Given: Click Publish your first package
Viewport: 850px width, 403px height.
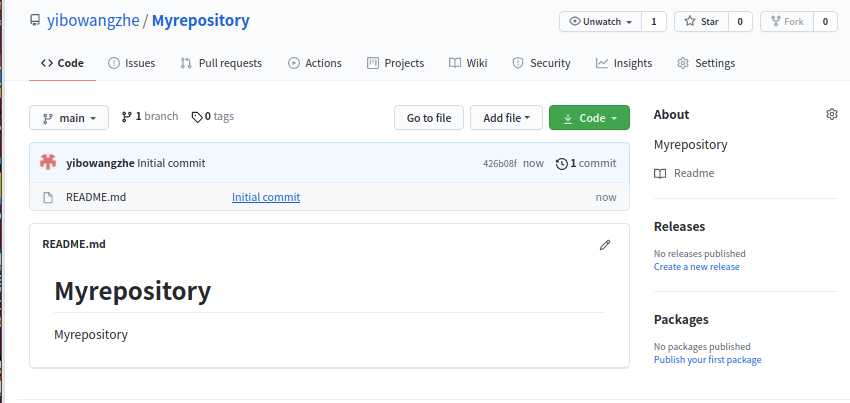Looking at the screenshot, I should click(x=707, y=360).
